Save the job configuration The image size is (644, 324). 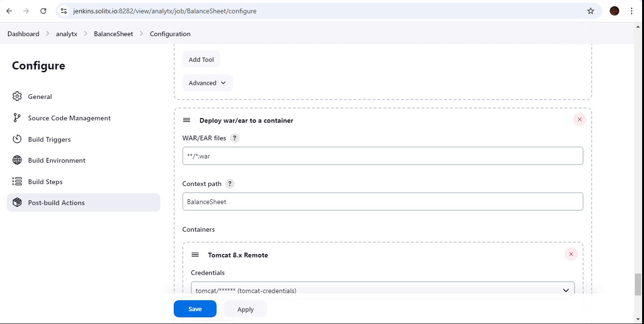click(x=195, y=309)
